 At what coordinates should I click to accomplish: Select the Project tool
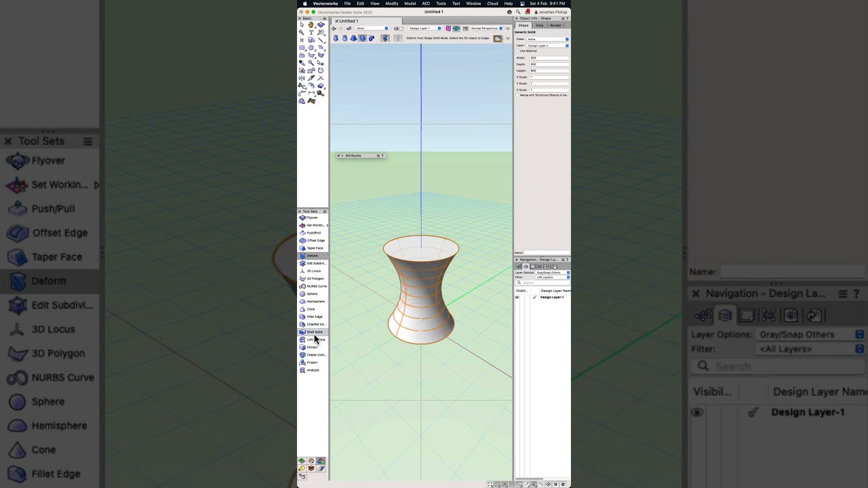(x=313, y=362)
